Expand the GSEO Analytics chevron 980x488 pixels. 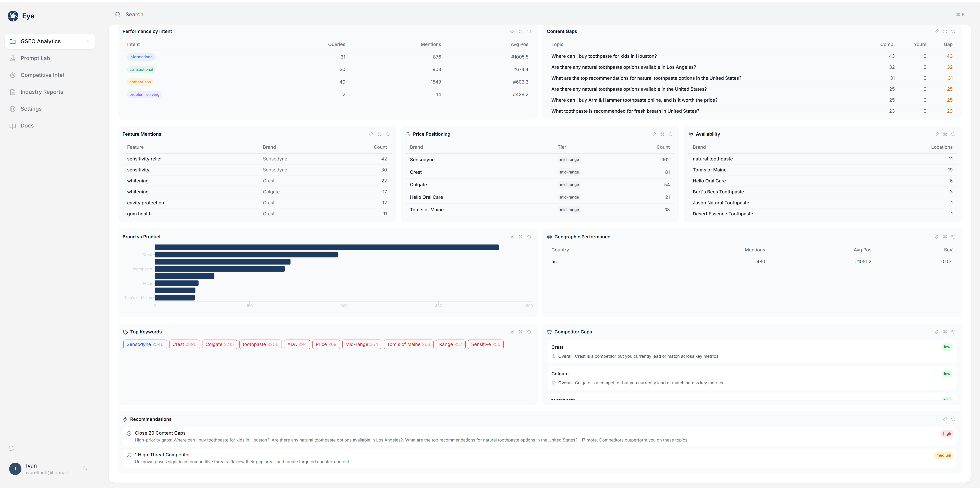click(88, 41)
